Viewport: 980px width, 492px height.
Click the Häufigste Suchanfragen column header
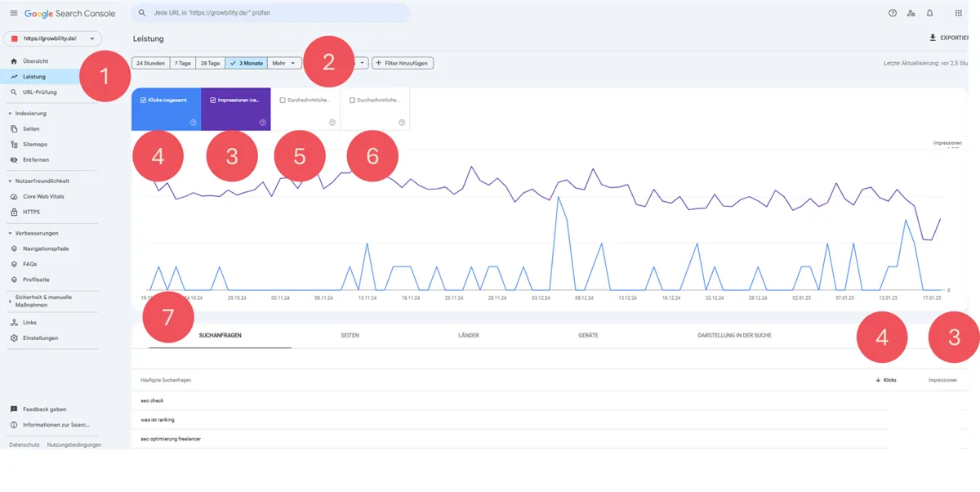166,380
